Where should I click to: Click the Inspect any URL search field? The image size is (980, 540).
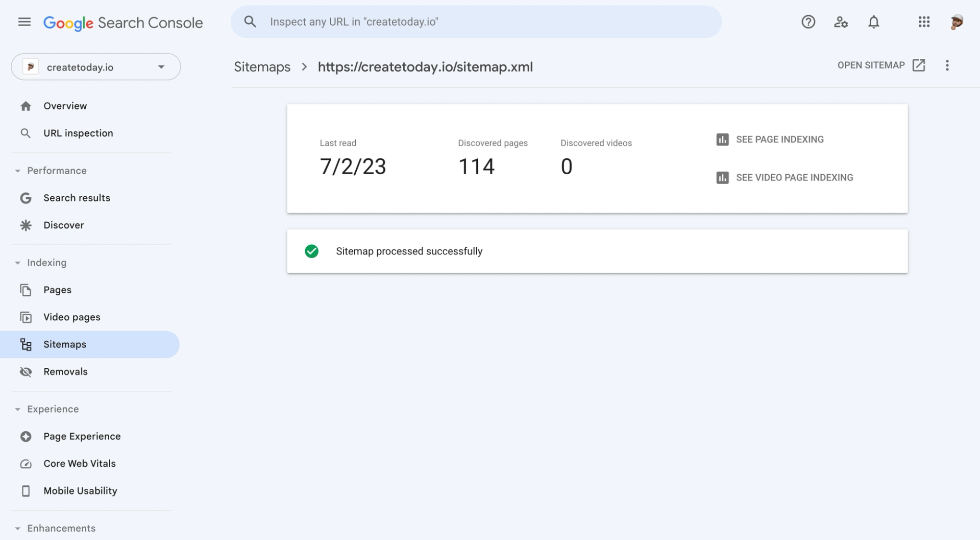[476, 22]
